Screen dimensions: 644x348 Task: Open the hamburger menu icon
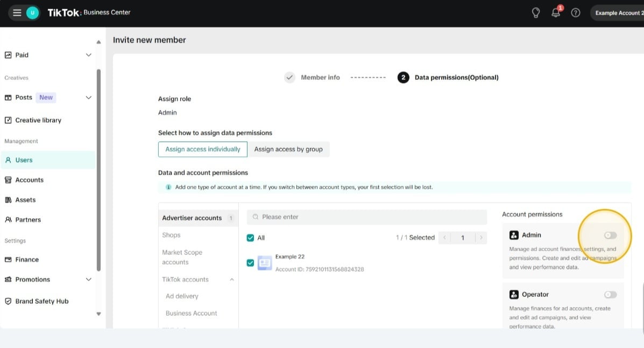tap(17, 13)
